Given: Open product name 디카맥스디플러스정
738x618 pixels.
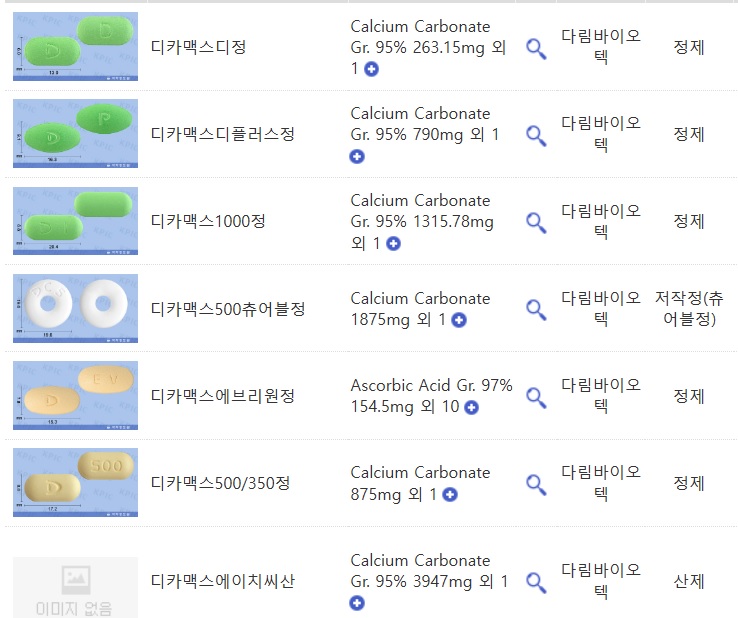Looking at the screenshot, I should coord(223,134).
